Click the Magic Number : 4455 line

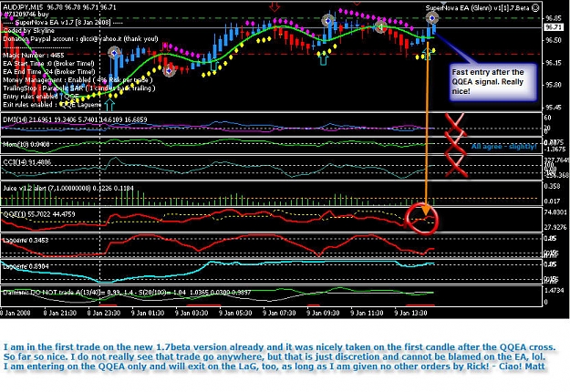tap(34, 56)
